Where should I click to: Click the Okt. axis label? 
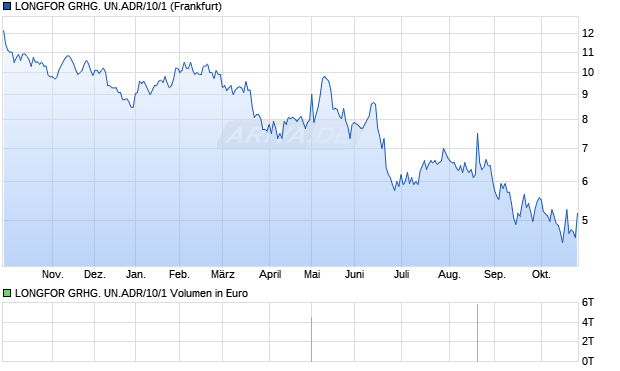point(541,274)
